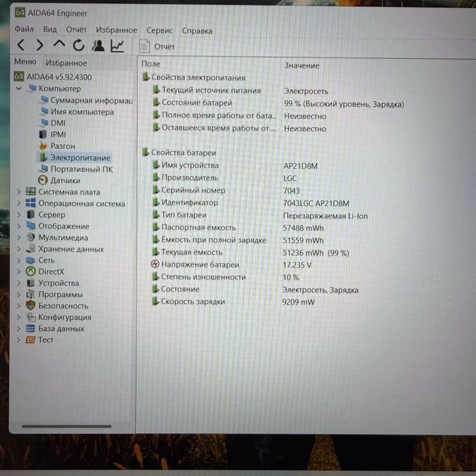The width and height of the screenshot is (476, 476).
Task: Click the Поле column header
Action: pyautogui.click(x=151, y=64)
